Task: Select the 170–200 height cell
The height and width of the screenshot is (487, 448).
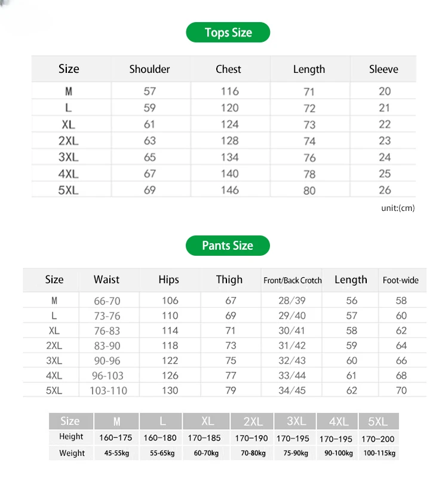Action: 379,438
